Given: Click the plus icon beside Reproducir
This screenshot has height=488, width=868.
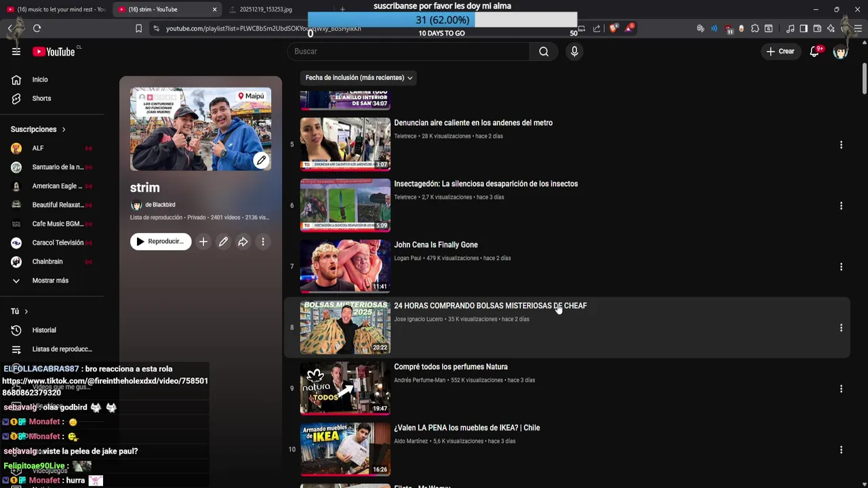Looking at the screenshot, I should [203, 241].
